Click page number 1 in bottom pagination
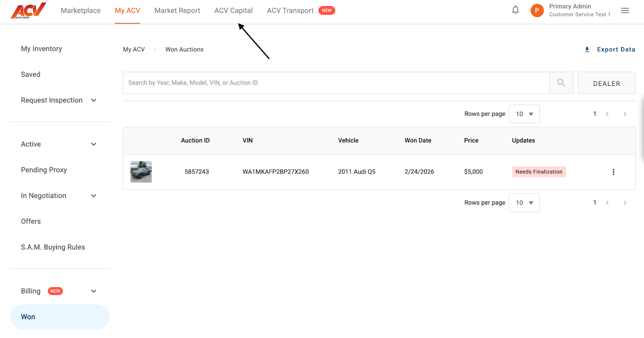644x338 pixels. click(594, 203)
